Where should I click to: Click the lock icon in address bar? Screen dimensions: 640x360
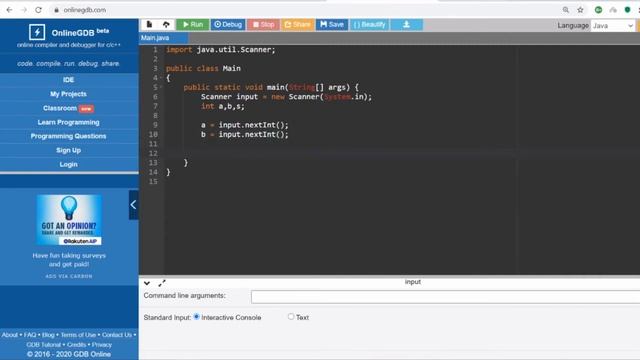pos(56,10)
